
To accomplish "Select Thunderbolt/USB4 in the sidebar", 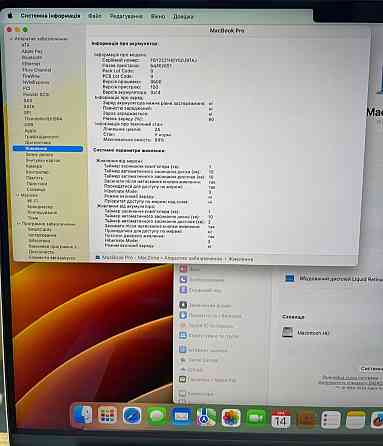I will pos(43,118).
